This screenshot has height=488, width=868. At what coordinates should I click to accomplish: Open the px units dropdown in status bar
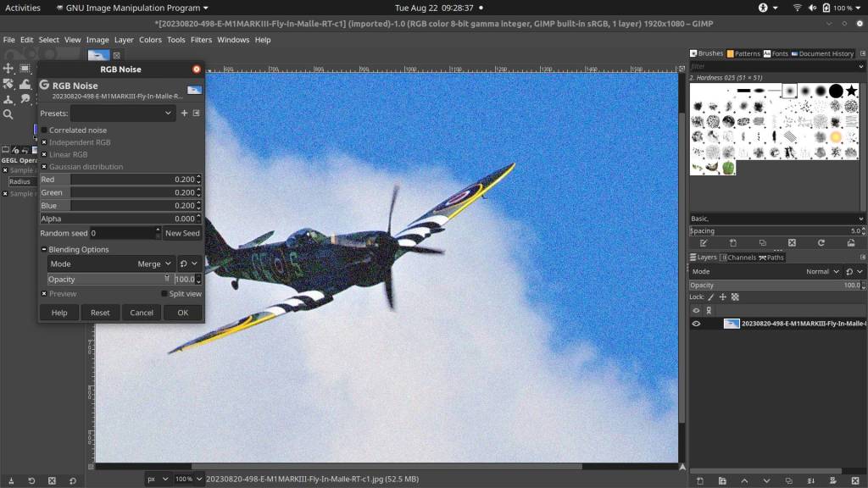(158, 480)
